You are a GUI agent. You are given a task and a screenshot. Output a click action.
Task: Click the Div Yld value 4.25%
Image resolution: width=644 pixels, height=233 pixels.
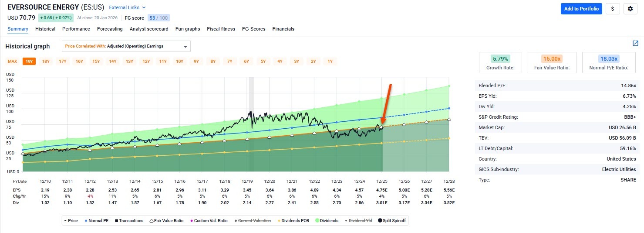click(629, 106)
